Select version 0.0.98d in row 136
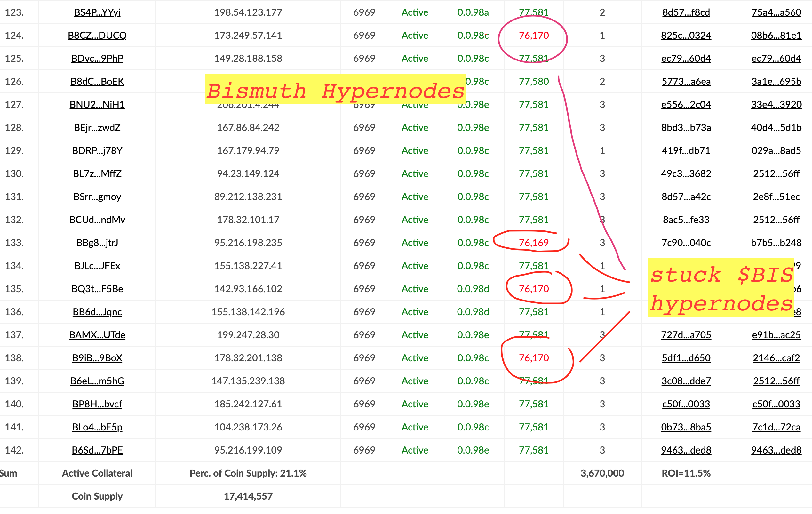The height and width of the screenshot is (514, 812). 473,312
